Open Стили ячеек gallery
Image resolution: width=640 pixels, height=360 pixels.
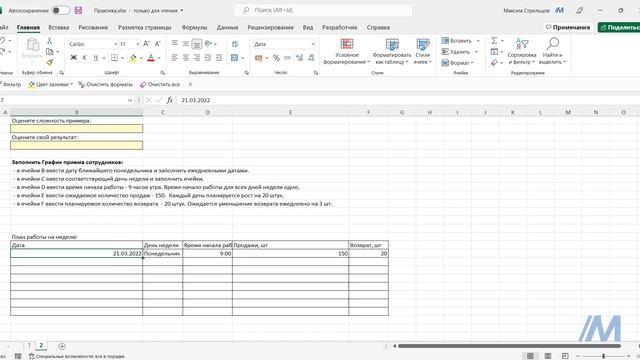pyautogui.click(x=422, y=51)
